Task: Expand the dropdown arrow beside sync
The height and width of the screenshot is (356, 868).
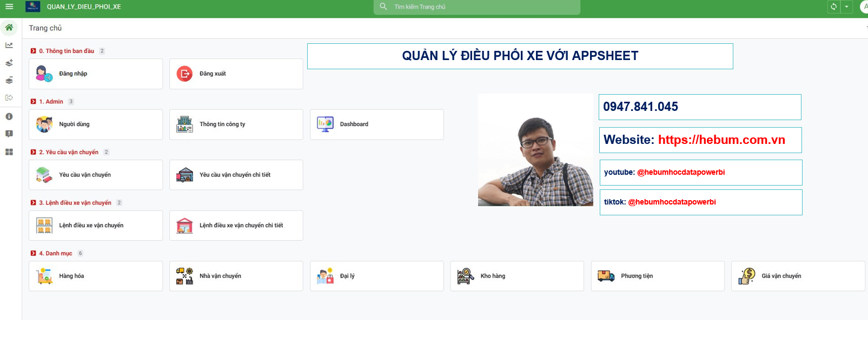Action: point(846,6)
